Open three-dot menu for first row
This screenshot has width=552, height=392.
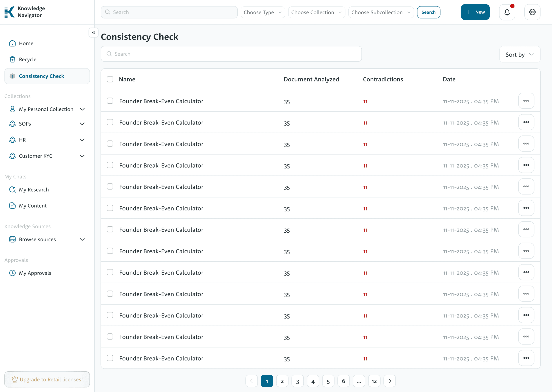[x=526, y=101]
